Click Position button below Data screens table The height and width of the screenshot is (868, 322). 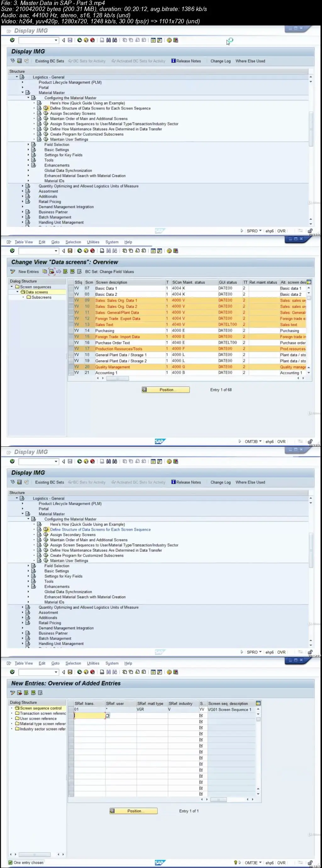[165, 389]
